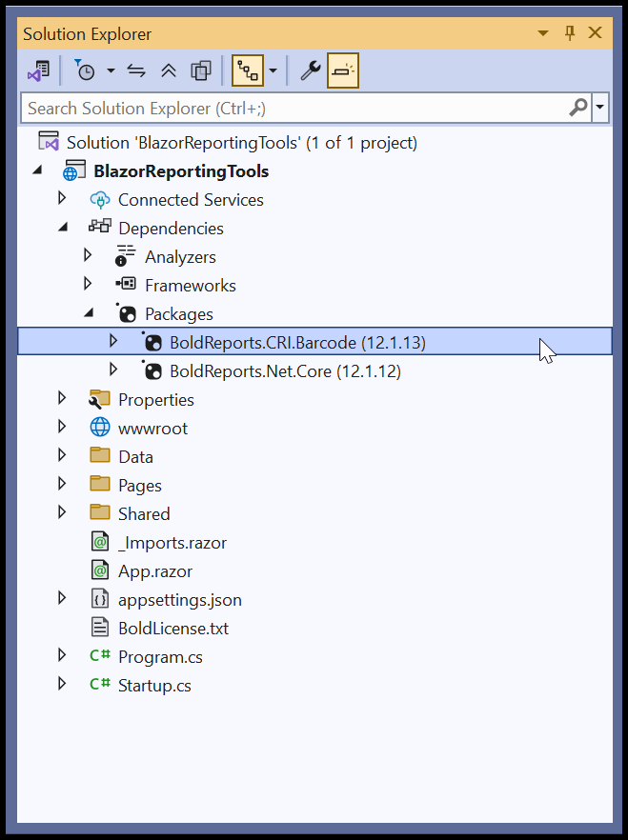This screenshot has width=628, height=840.
Task: Toggle auto hide pin for Solution Explorer
Action: [570, 33]
